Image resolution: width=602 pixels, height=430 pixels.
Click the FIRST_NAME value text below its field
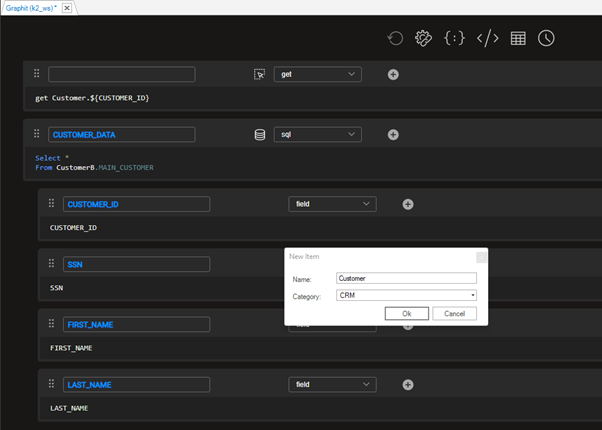71,348
